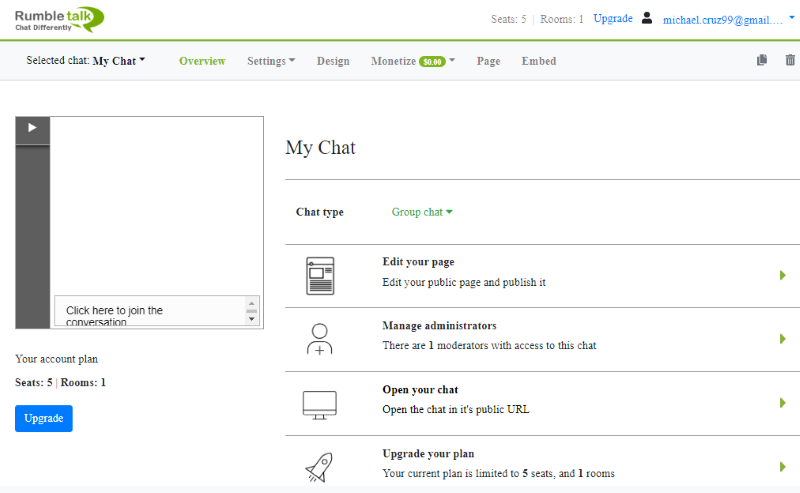Click the RumbleTalk logo
The image size is (800, 493).
59,20
